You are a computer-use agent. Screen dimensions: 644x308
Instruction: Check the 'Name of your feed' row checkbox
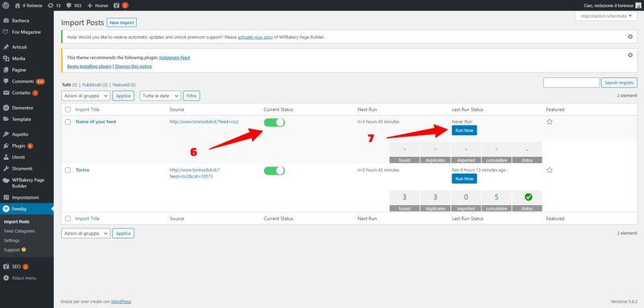pyautogui.click(x=68, y=121)
